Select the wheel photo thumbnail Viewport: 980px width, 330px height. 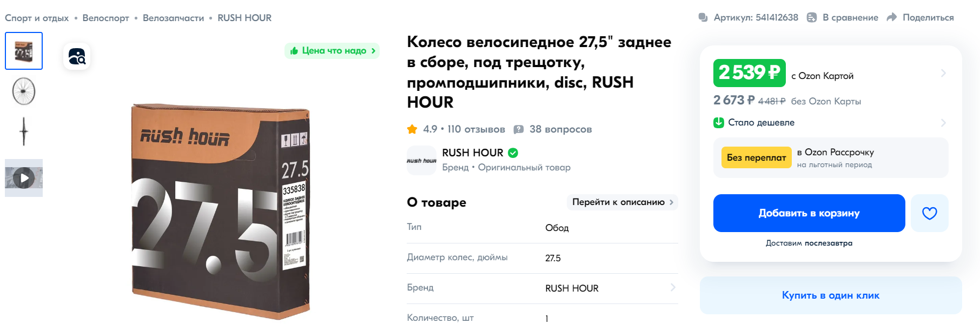click(24, 91)
